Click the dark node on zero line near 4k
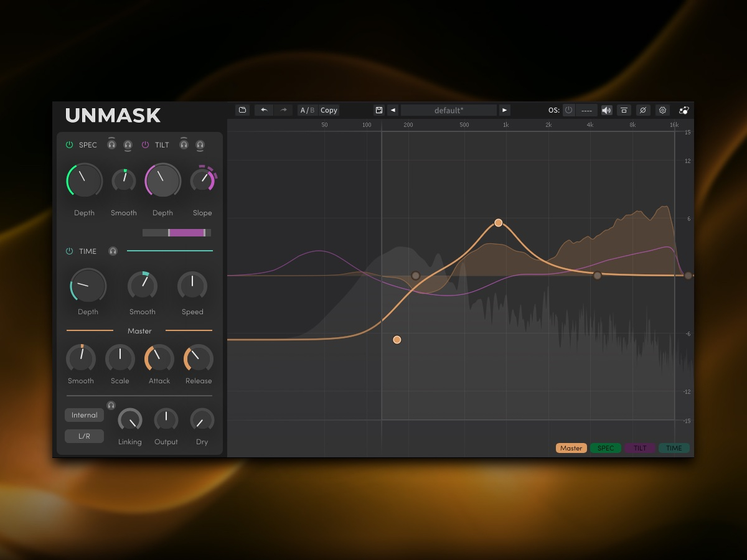747x560 pixels. pos(598,276)
